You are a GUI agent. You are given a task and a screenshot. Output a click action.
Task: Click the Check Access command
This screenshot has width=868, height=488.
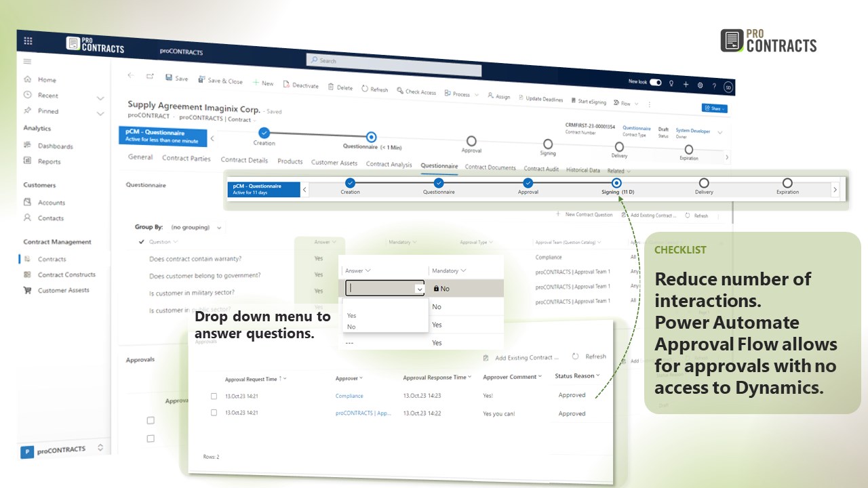pos(416,91)
